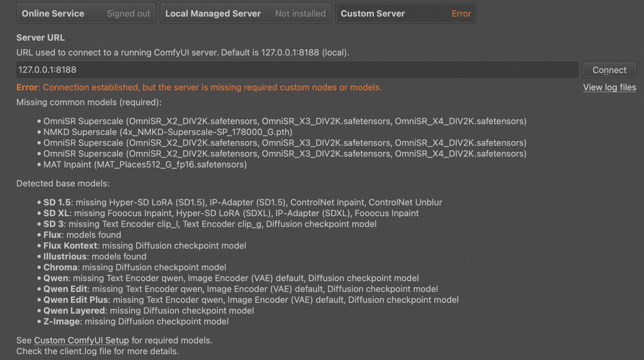Viewport: 644px width, 360px height.
Task: Click the Server URL heading
Action: 40,38
